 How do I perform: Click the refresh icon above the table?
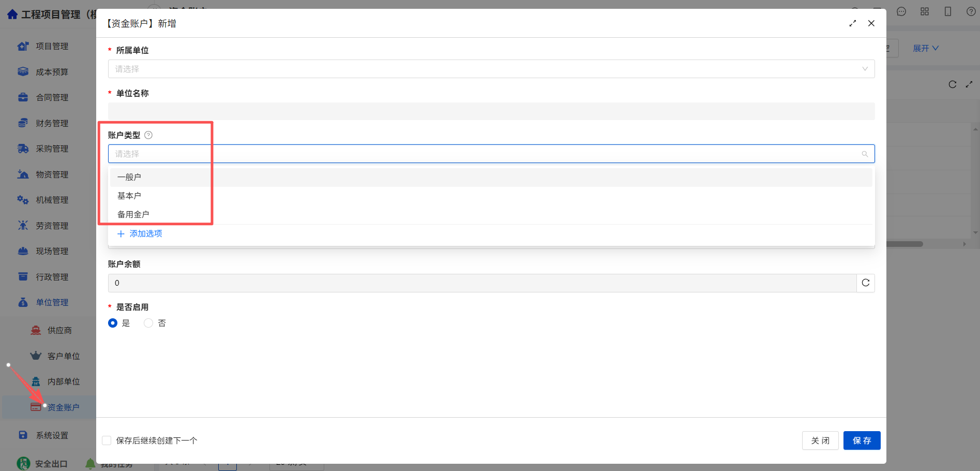coord(953,84)
